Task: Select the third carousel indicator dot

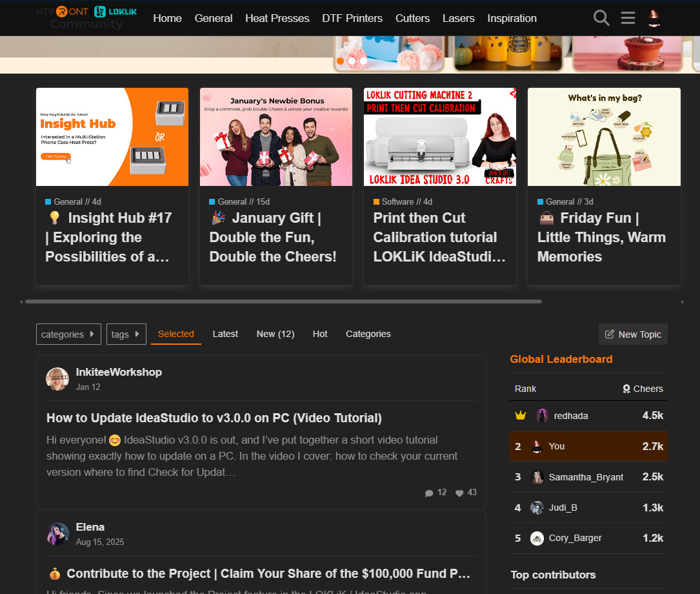Action: coord(363,61)
